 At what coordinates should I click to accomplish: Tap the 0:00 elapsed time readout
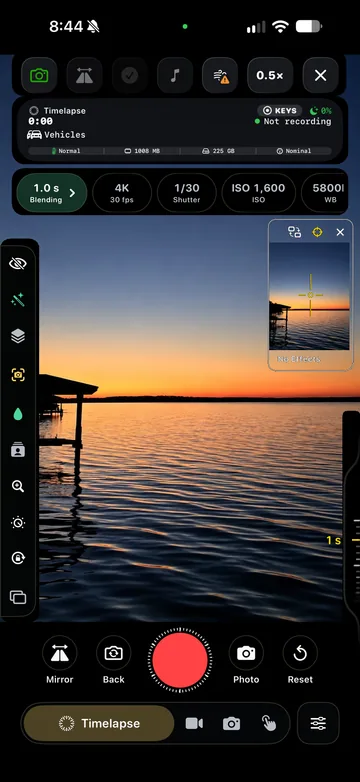(40, 122)
